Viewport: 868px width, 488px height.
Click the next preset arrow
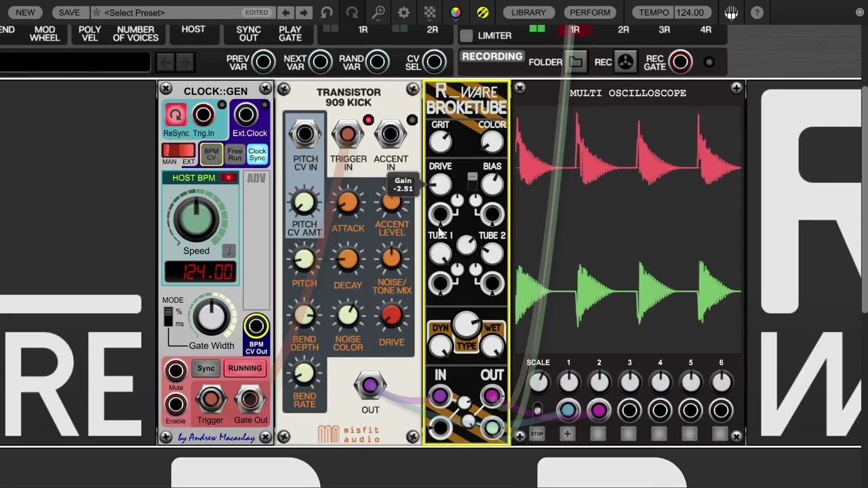[x=304, y=12]
